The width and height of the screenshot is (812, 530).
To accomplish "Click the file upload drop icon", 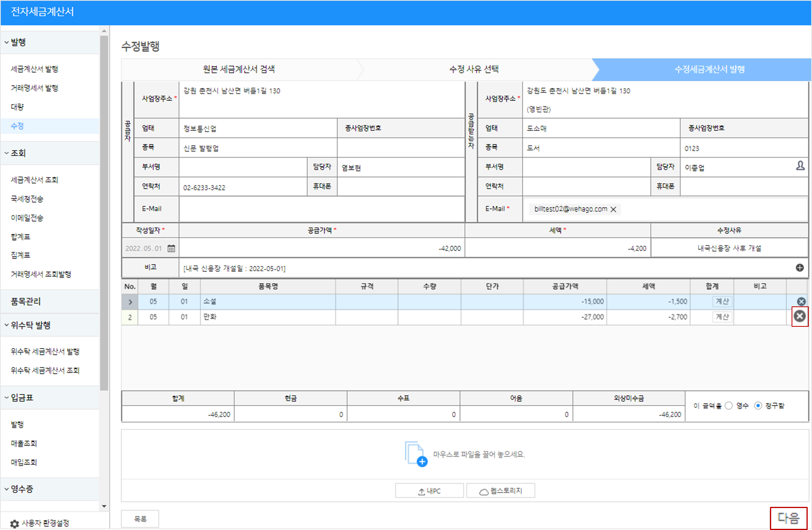I will click(x=416, y=454).
